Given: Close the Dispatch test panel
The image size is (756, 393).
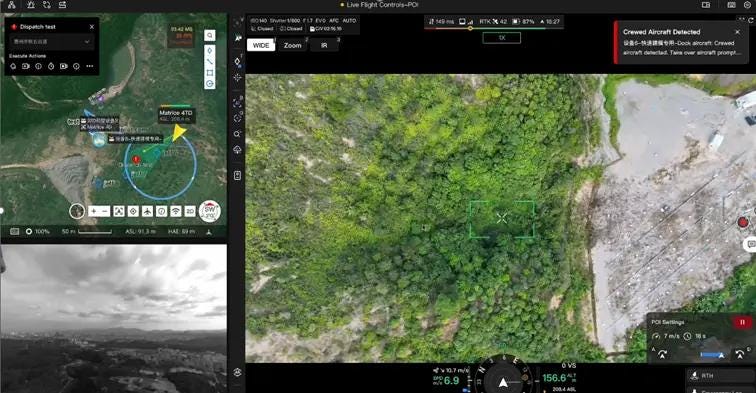Looking at the screenshot, I should pos(92,27).
